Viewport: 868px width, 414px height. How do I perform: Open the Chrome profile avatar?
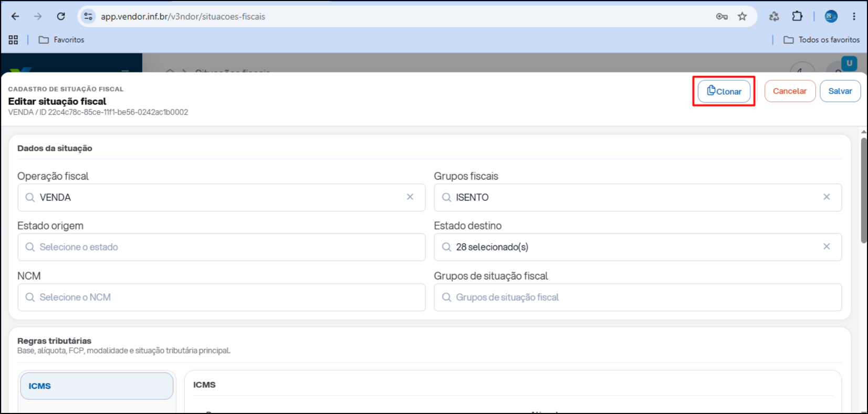pyautogui.click(x=831, y=16)
